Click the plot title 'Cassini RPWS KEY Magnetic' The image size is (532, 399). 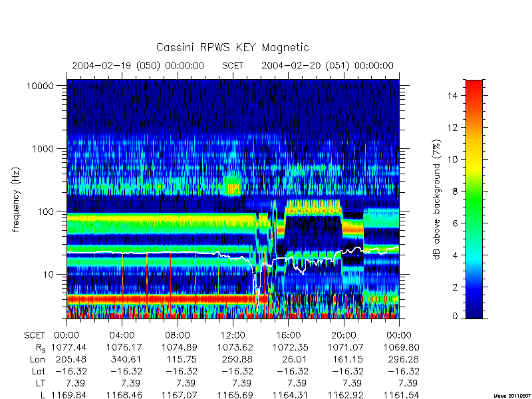pyautogui.click(x=232, y=47)
